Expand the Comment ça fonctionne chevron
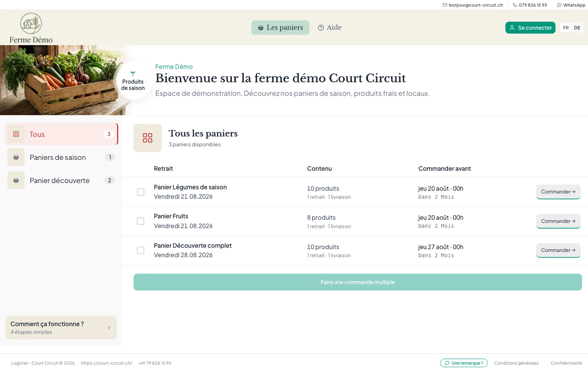588x372 pixels. pyautogui.click(x=109, y=328)
